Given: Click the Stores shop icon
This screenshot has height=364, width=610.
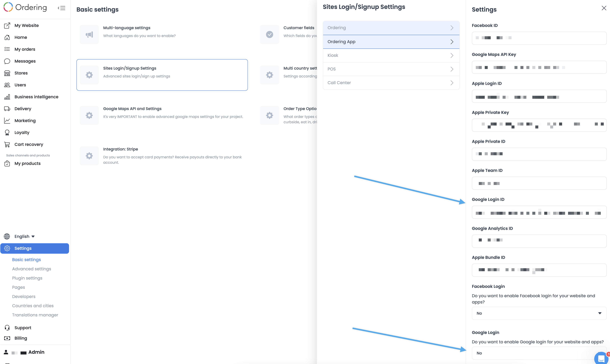Looking at the screenshot, I should [7, 73].
